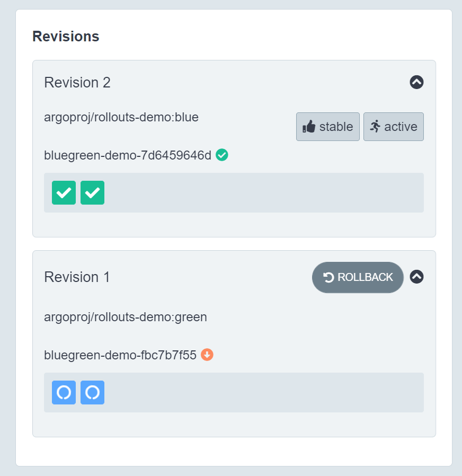462x476 pixels.
Task: Click orange down-arrow icon beside bluegreen-demo-fbc7b7f55
Action: tap(207, 355)
